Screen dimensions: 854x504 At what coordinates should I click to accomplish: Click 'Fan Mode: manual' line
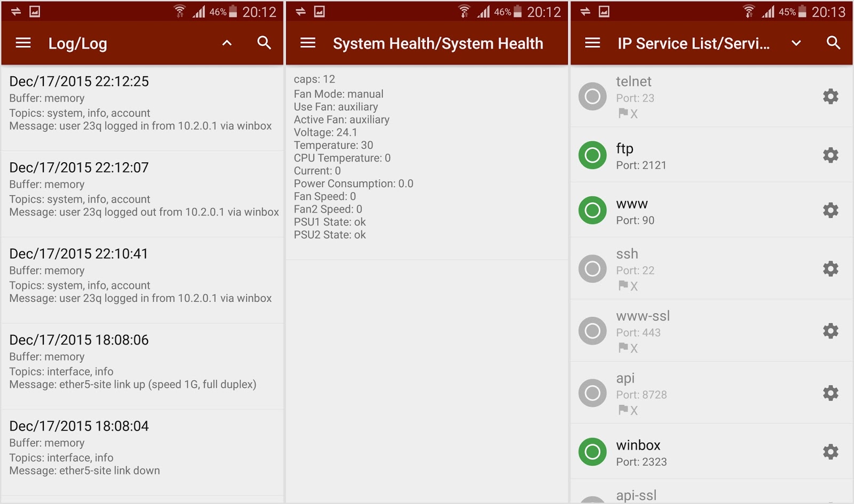[x=338, y=94]
